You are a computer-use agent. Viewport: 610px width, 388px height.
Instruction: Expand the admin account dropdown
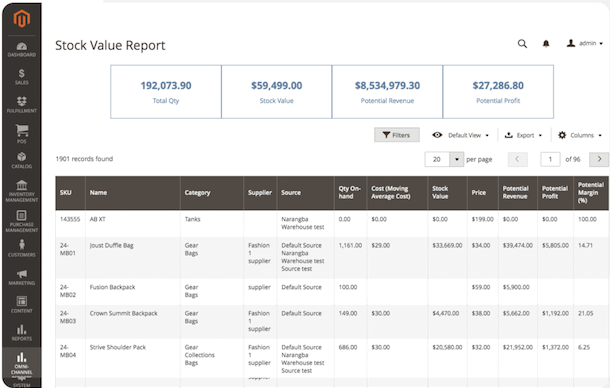584,43
